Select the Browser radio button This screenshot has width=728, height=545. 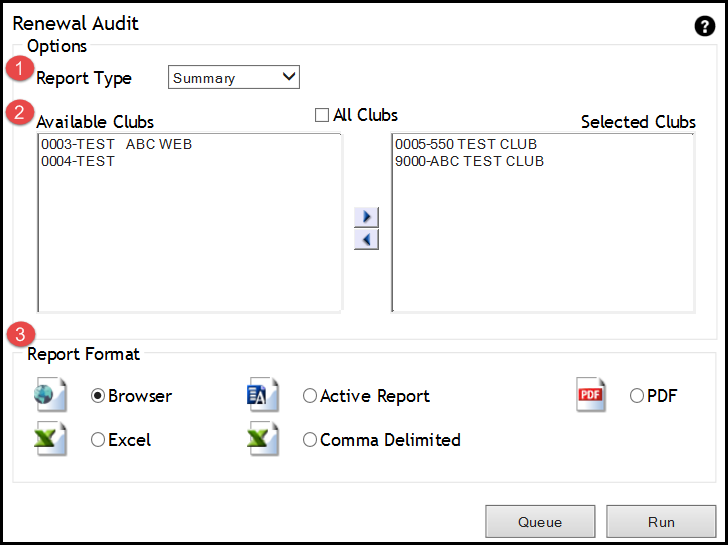coord(98,396)
